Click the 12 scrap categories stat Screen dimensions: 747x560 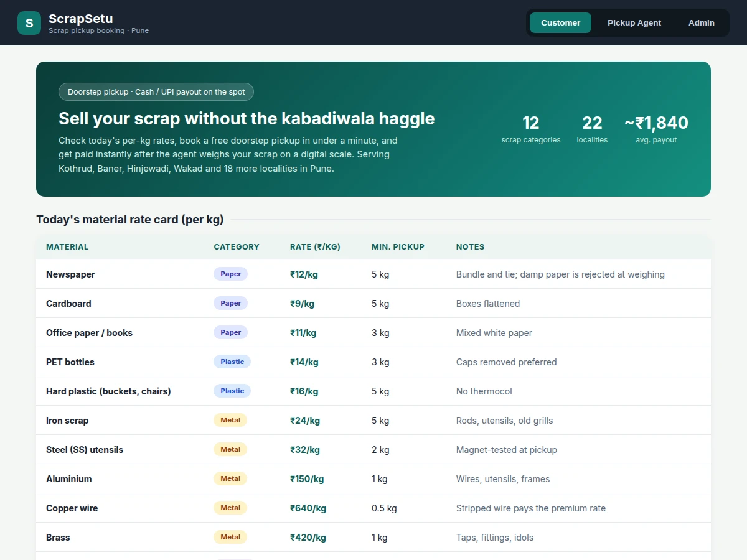coord(531,129)
